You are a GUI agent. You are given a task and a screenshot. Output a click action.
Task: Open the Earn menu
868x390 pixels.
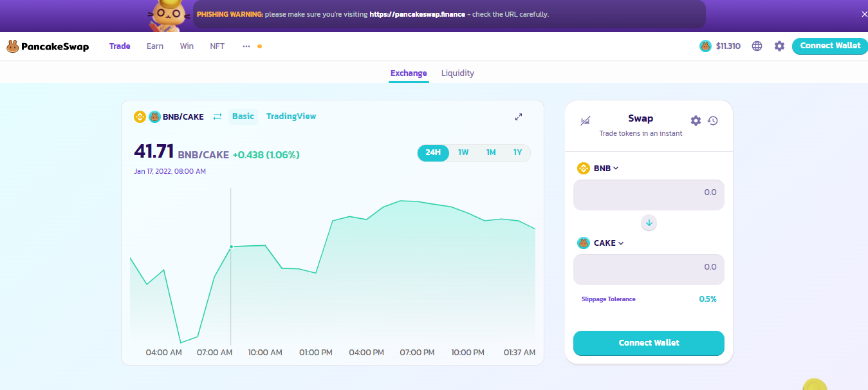(x=155, y=46)
